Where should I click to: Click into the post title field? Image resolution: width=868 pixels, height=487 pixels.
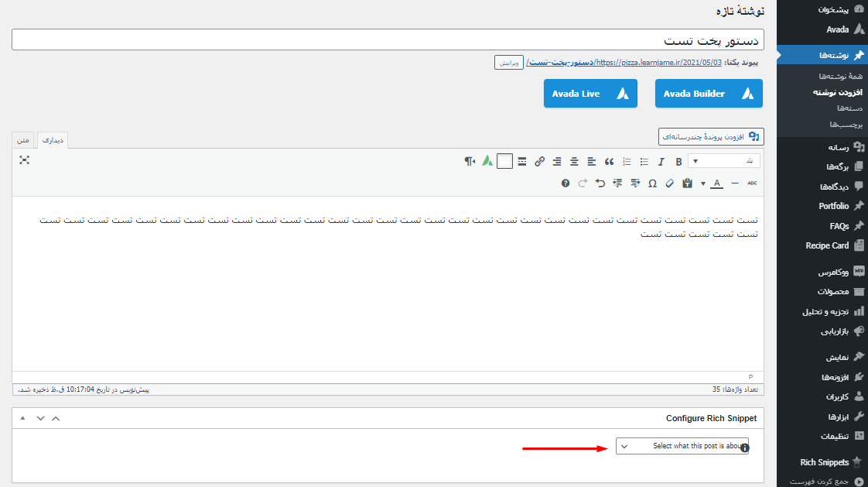[x=388, y=40]
